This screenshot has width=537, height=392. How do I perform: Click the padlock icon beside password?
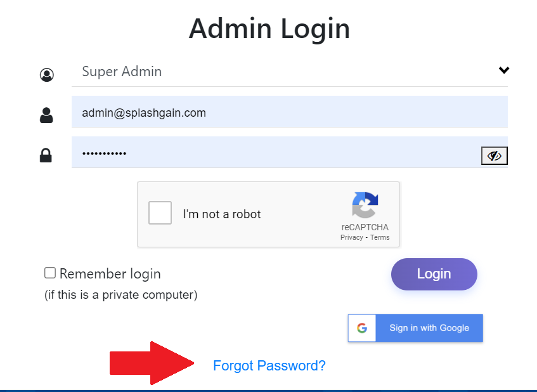[x=46, y=155]
